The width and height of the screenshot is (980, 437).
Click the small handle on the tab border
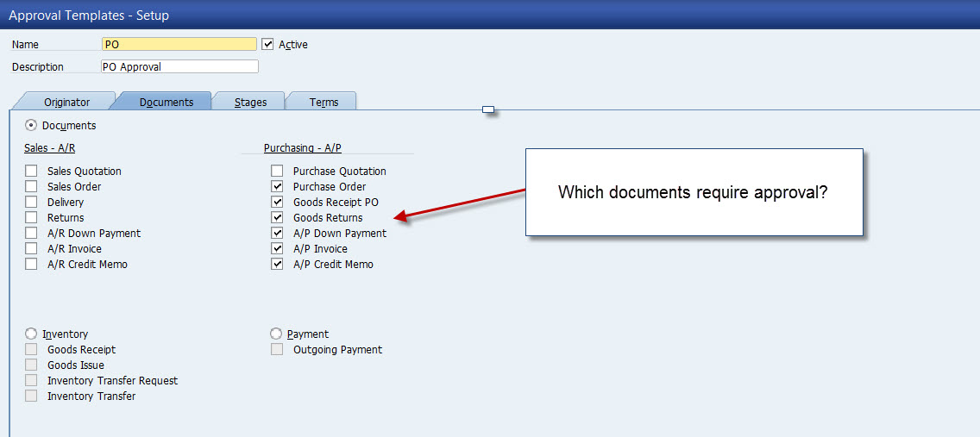tap(488, 109)
